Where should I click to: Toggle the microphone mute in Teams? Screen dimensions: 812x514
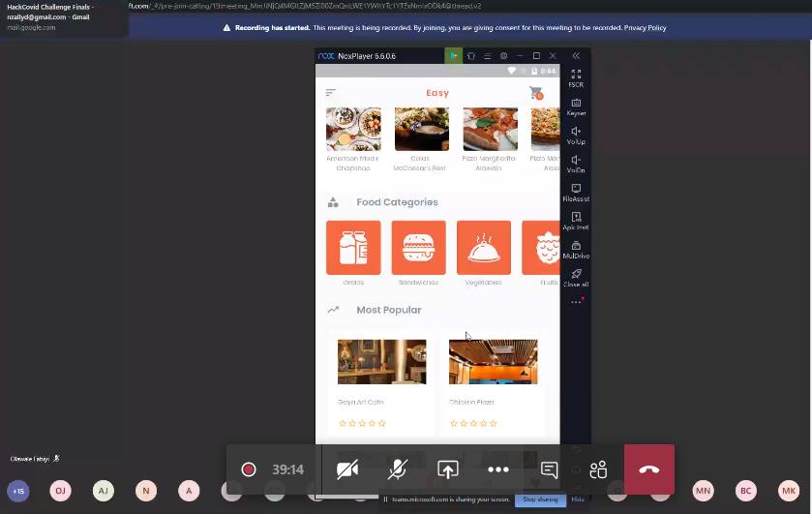397,469
